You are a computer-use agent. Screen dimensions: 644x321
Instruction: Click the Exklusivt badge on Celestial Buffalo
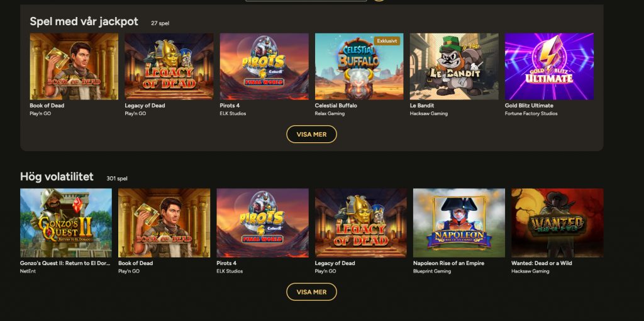point(387,41)
